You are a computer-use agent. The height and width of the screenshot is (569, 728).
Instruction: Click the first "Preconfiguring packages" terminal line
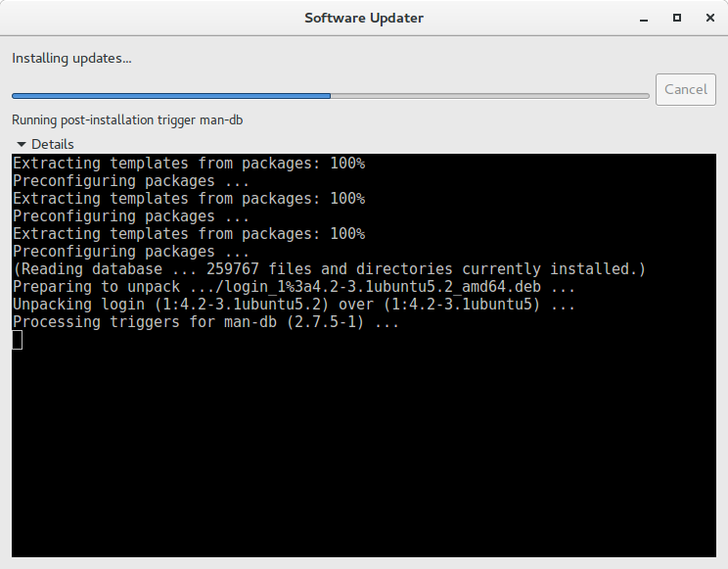coord(131,180)
